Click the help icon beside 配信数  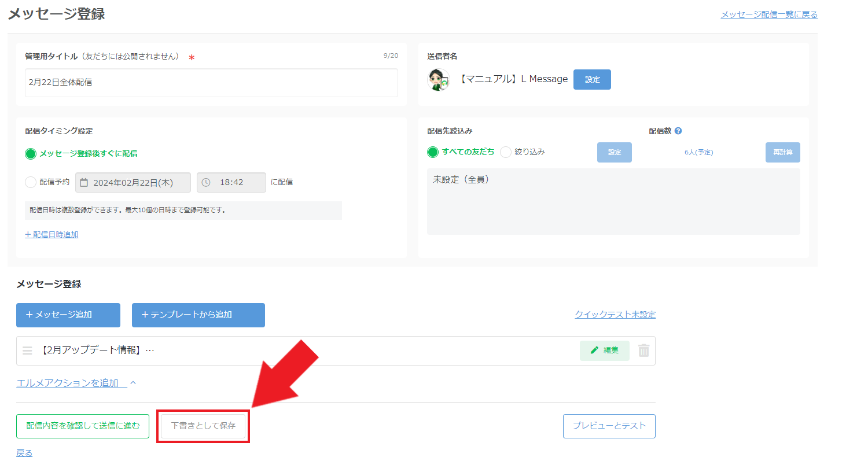(x=678, y=131)
